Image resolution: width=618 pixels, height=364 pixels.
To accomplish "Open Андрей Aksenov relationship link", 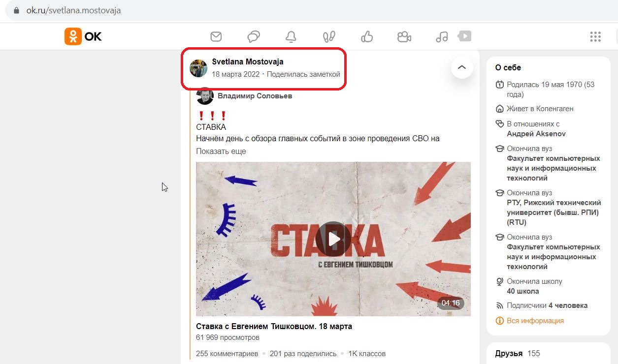I will tap(536, 134).
